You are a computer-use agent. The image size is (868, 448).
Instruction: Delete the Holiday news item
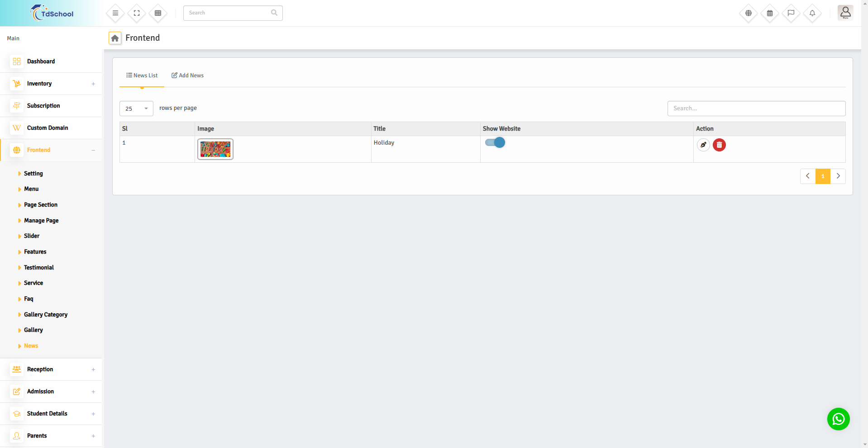pos(719,145)
